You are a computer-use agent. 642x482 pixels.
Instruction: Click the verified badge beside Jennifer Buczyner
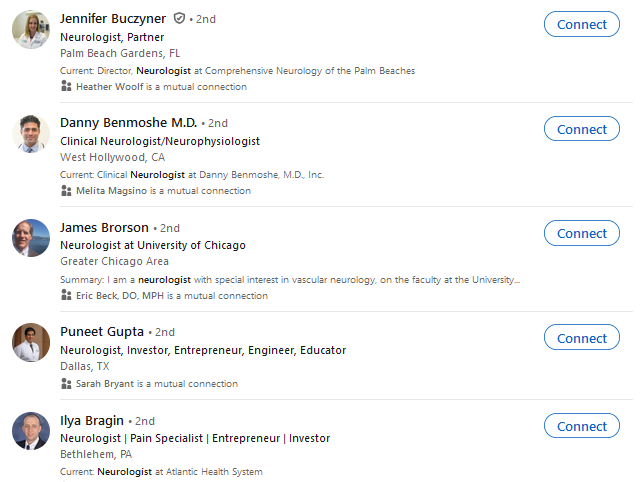click(x=179, y=18)
